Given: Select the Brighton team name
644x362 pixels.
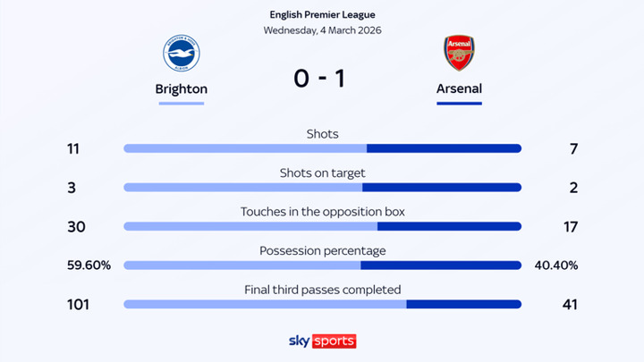Looking at the screenshot, I should (181, 89).
